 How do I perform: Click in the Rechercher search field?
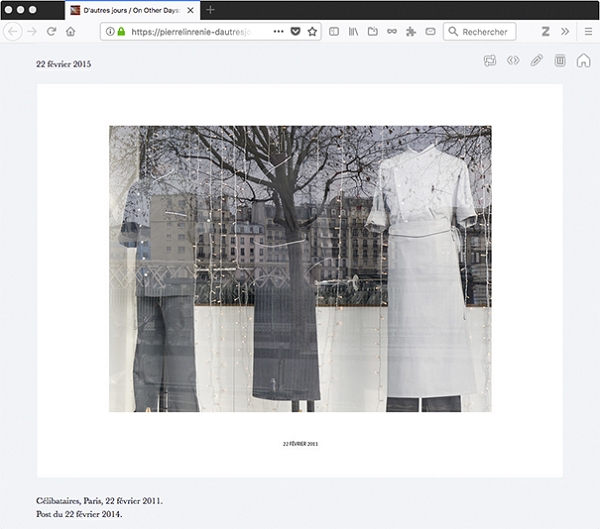click(484, 32)
